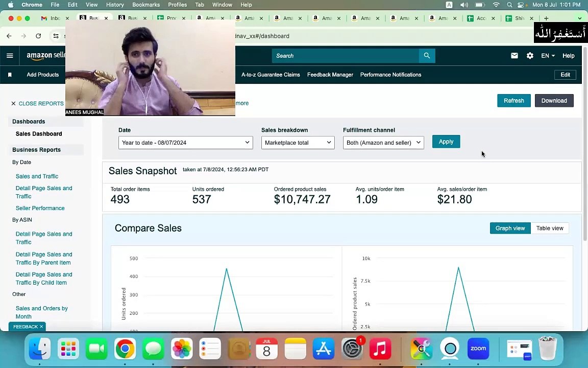588x368 pixels.
Task: Open Trash in the dock
Action: coord(548,349)
